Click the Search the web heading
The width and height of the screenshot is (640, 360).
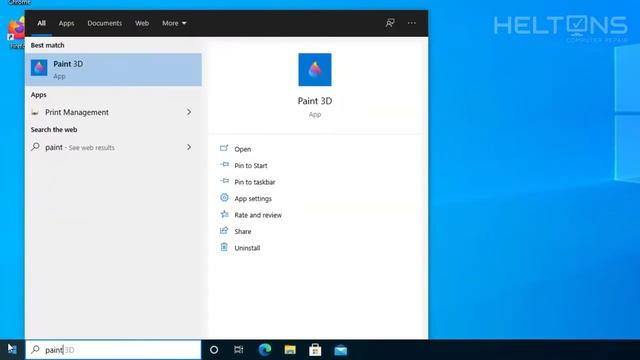(54, 130)
